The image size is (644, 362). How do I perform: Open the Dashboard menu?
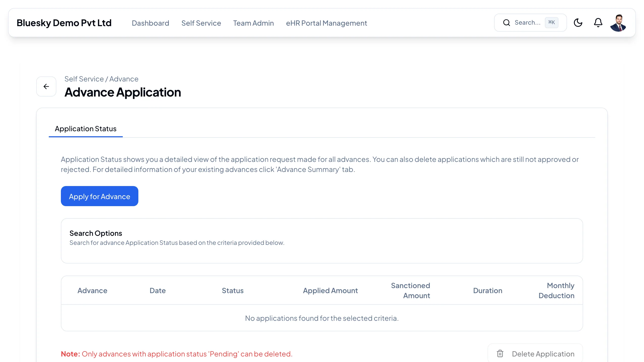tap(150, 23)
